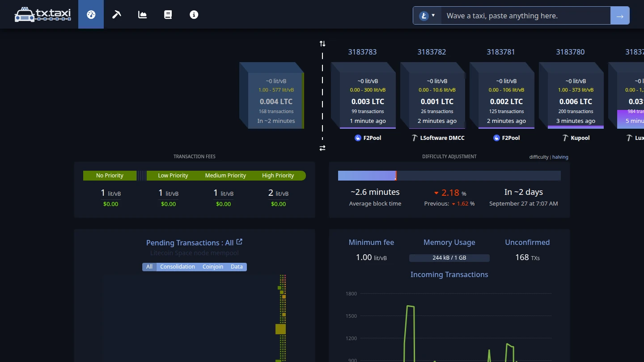Select the All pending filter
Image resolution: width=644 pixels, height=362 pixels.
(x=149, y=267)
